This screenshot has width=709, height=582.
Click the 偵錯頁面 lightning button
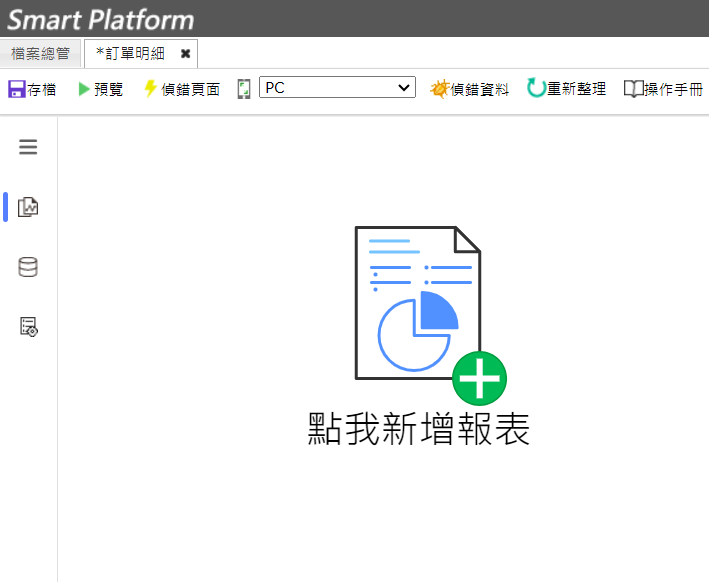(182, 89)
